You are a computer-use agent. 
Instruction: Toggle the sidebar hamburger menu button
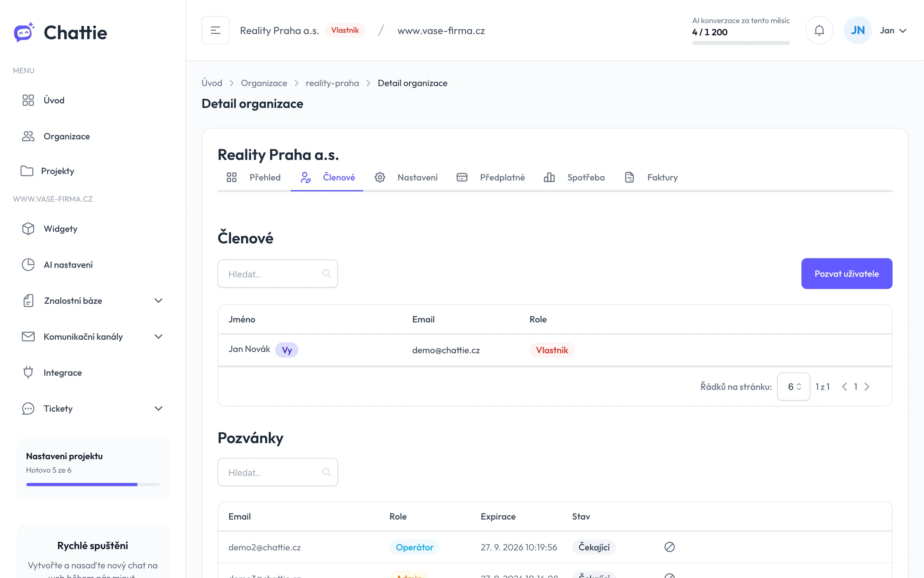[216, 30]
